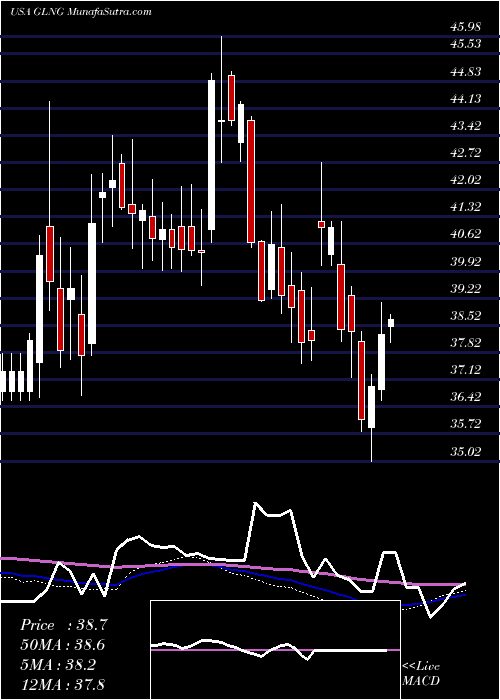Click the 41.32 price axis label
This screenshot has height=700, width=500.
coord(465,207)
